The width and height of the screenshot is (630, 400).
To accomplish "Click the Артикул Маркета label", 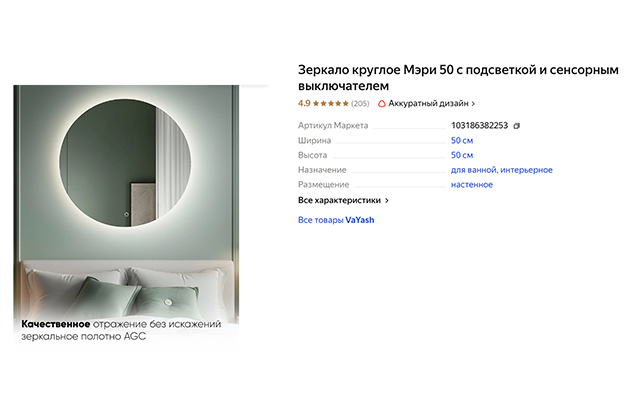I will (333, 126).
